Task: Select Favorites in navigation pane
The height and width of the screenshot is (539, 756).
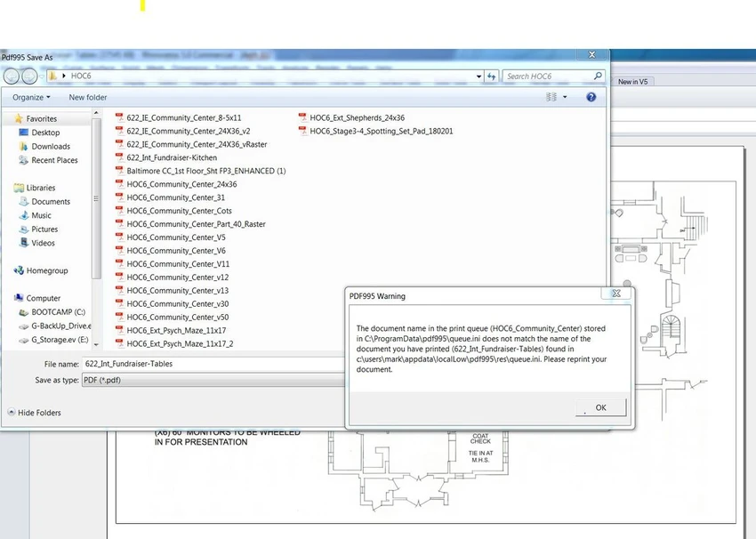Action: 42,118
